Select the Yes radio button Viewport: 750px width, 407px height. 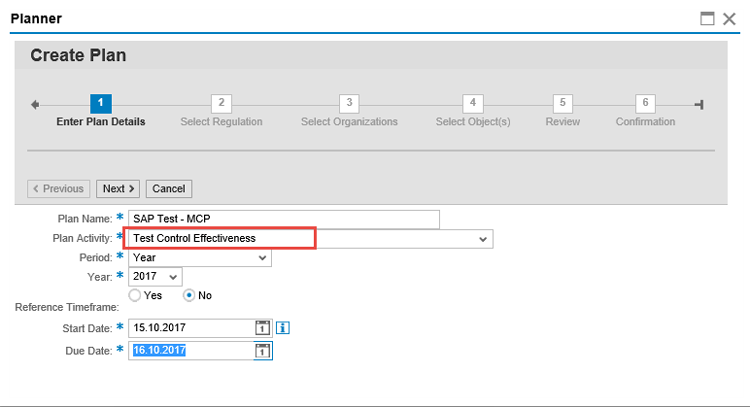click(135, 296)
